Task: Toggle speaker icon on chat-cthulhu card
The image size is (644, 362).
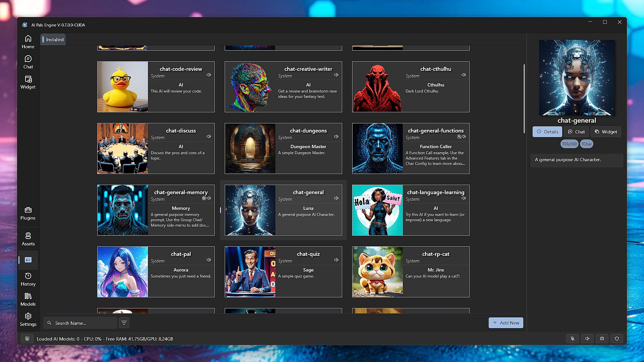Action: [x=464, y=75]
